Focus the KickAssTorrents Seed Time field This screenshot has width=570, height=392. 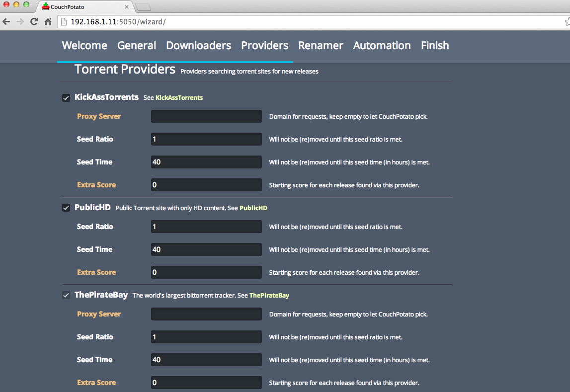tap(206, 162)
